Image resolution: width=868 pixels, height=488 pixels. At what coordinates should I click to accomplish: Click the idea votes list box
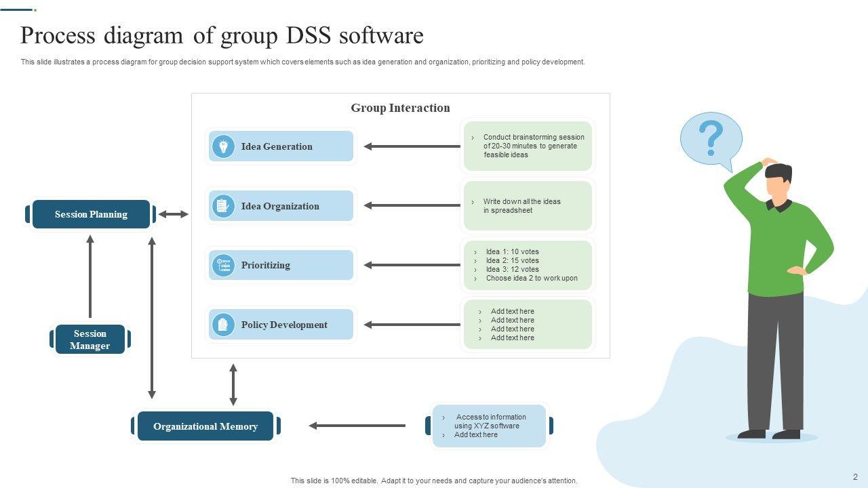click(528, 265)
